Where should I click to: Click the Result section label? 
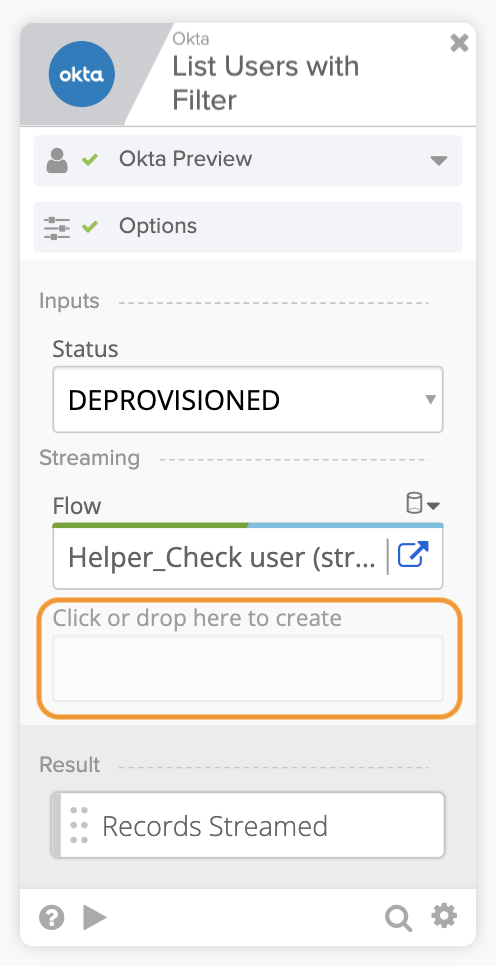coord(70,765)
